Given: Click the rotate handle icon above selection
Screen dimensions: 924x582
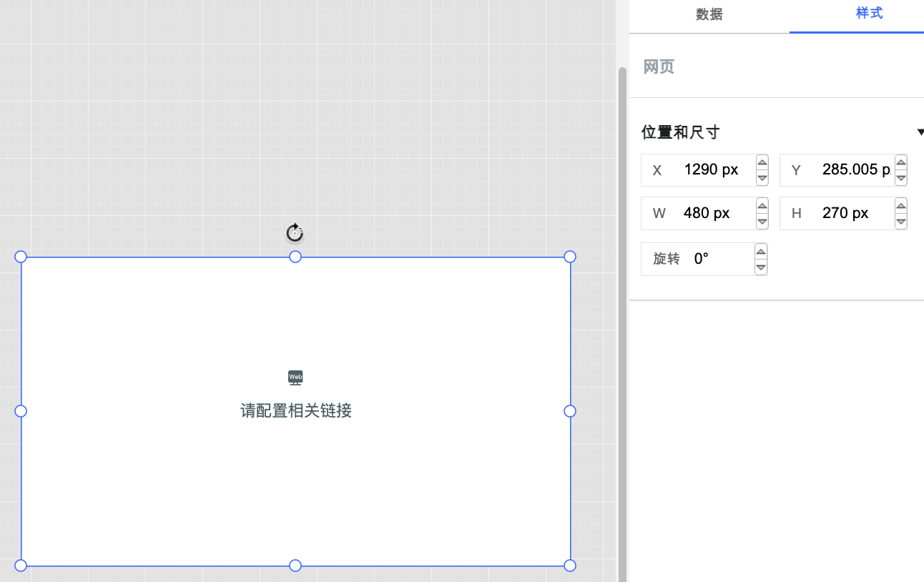Looking at the screenshot, I should click(295, 232).
